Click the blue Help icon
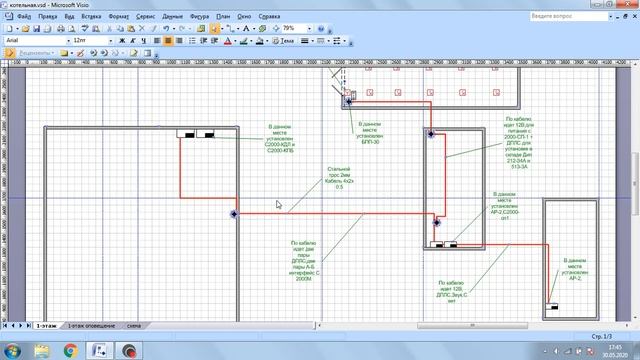The height and width of the screenshot is (360, 640). tap(321, 29)
